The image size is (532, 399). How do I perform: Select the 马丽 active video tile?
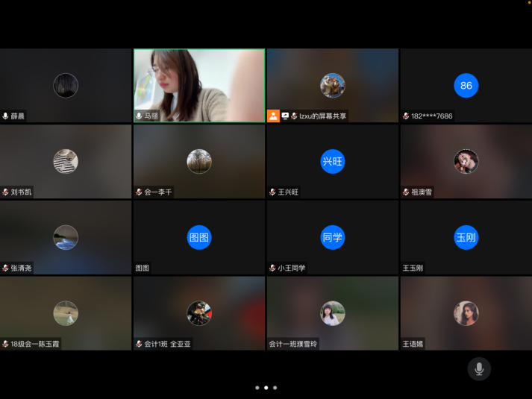(x=199, y=85)
